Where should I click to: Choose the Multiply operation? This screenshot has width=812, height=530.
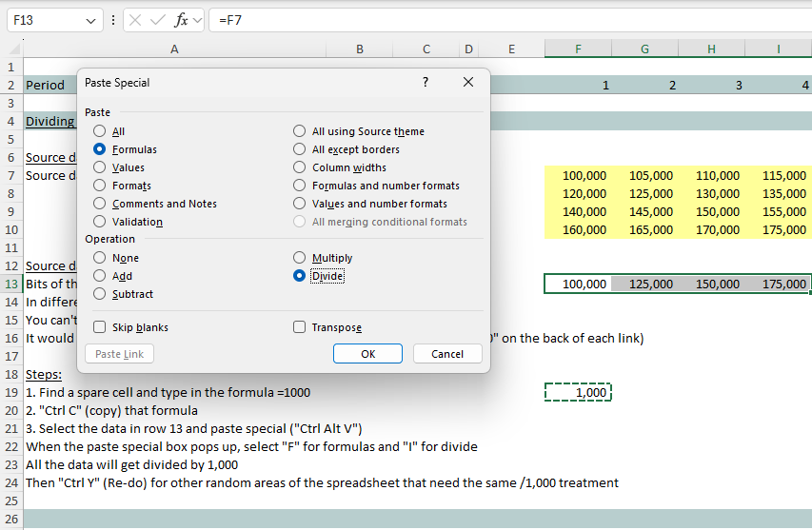(x=300, y=258)
